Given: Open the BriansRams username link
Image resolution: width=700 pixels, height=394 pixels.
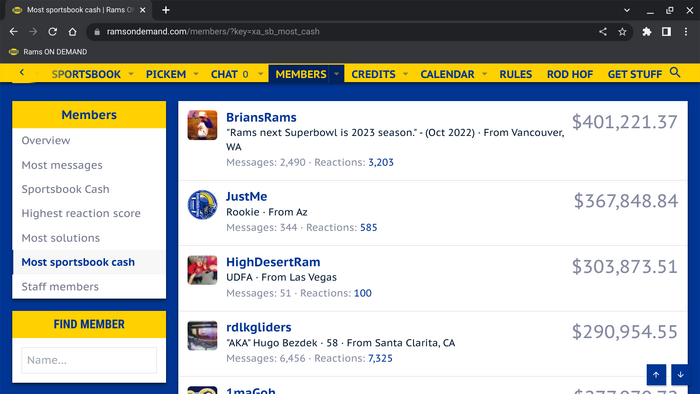Looking at the screenshot, I should pos(261,117).
